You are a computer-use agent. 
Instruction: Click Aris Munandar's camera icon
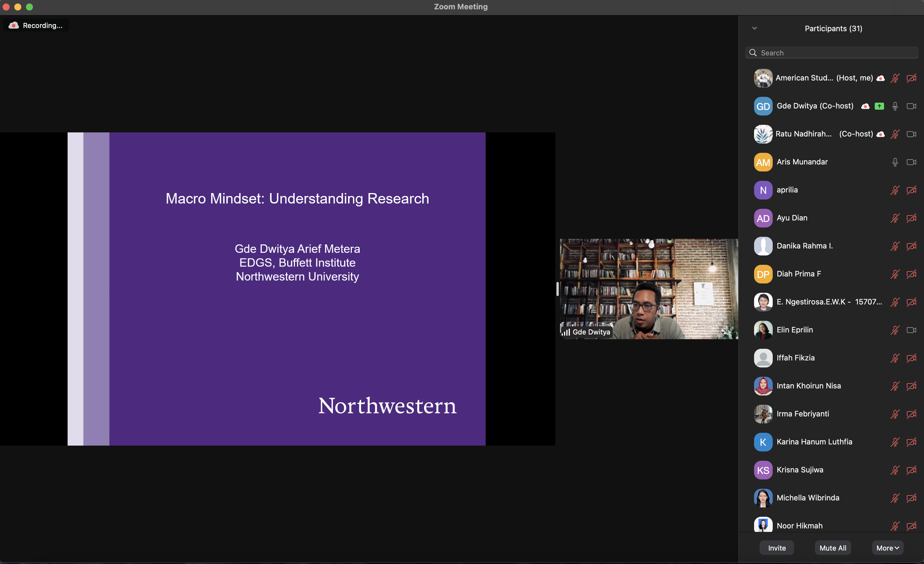pyautogui.click(x=911, y=162)
